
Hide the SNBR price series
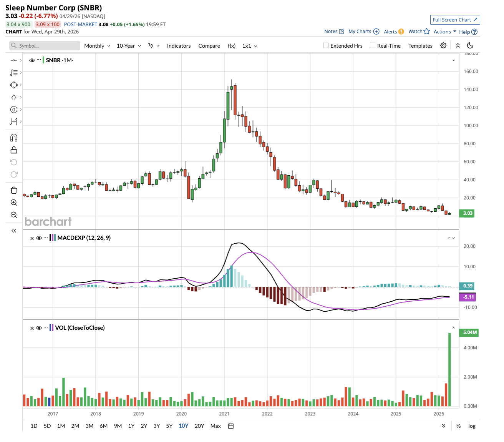32,60
